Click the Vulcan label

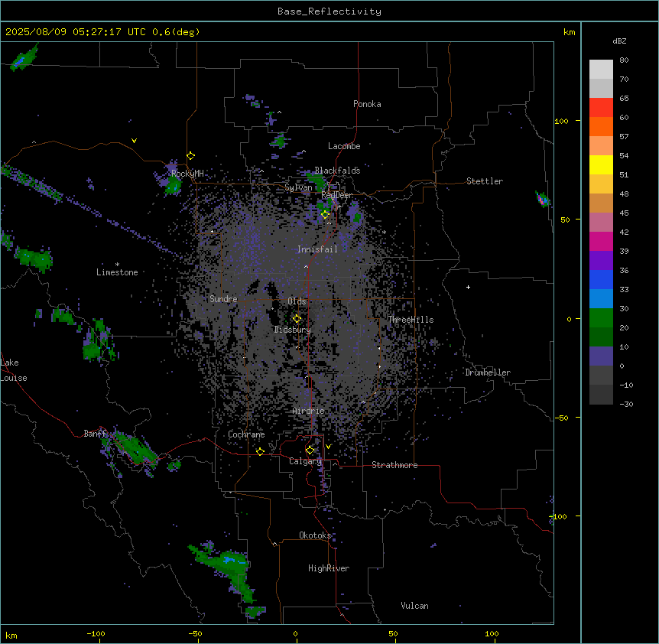415,606
